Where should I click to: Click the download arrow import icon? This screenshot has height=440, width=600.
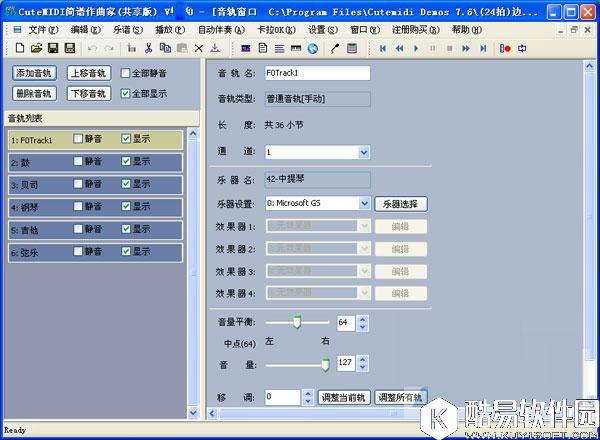point(215,48)
